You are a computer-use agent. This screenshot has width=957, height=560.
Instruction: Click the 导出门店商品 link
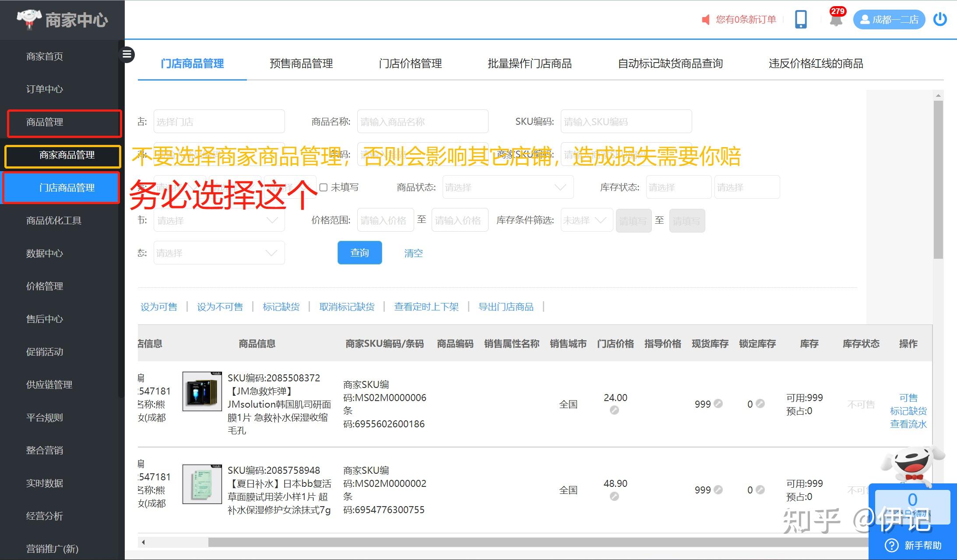(x=507, y=306)
